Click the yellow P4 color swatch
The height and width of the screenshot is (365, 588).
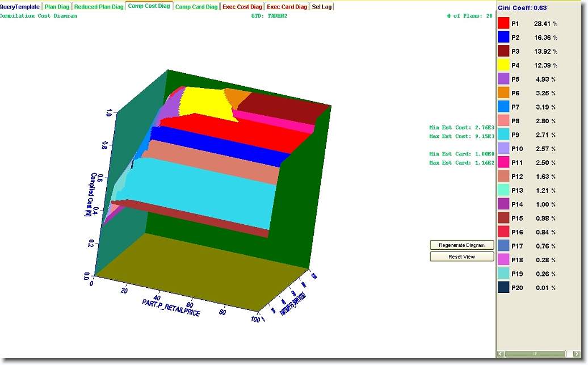pos(503,65)
